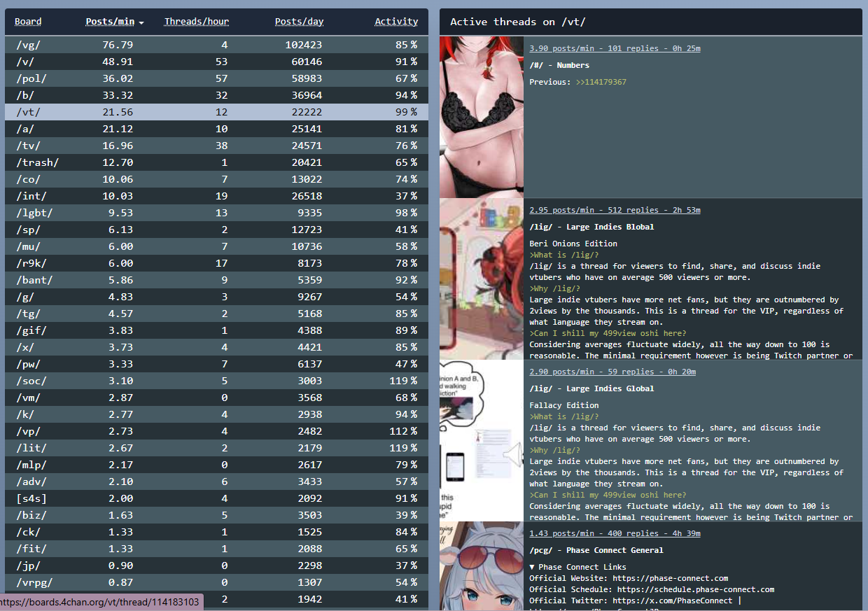Open the Beri Onions Edition thread thumbnail
Viewport: 868px width, 611px height.
(x=482, y=279)
